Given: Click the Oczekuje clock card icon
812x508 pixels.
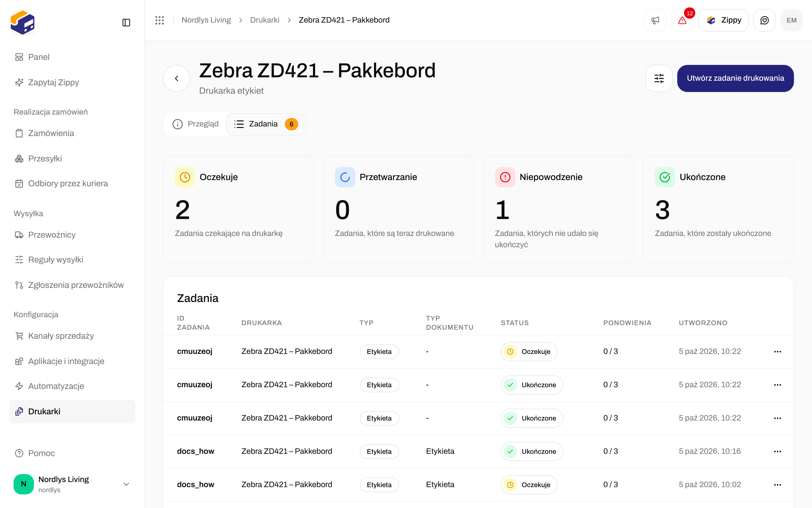Looking at the screenshot, I should pos(185,177).
